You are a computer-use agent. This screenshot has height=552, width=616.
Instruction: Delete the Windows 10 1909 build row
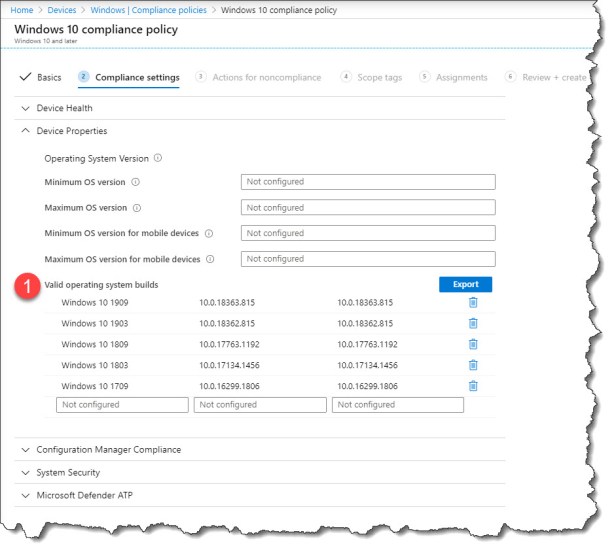coord(473,303)
